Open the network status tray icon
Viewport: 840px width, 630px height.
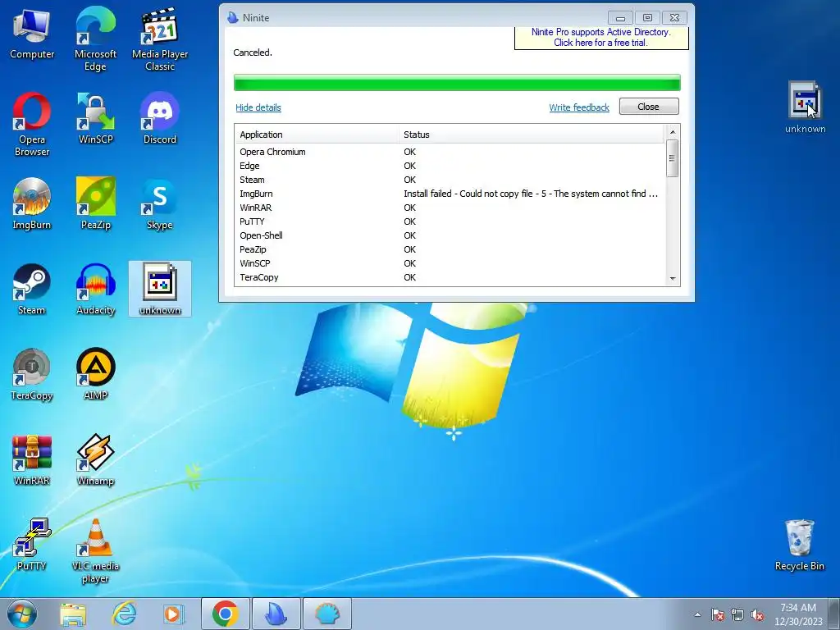tap(737, 614)
